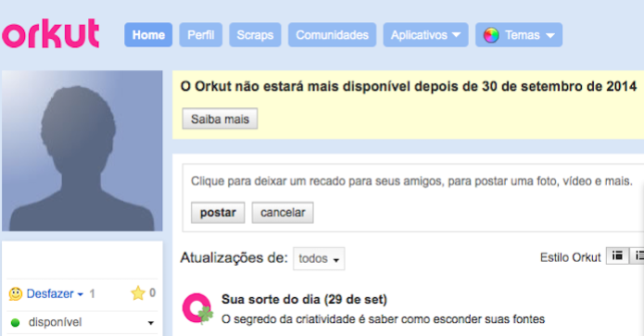Click the gold star icon
Screen dimensions: 644x336
(137, 292)
